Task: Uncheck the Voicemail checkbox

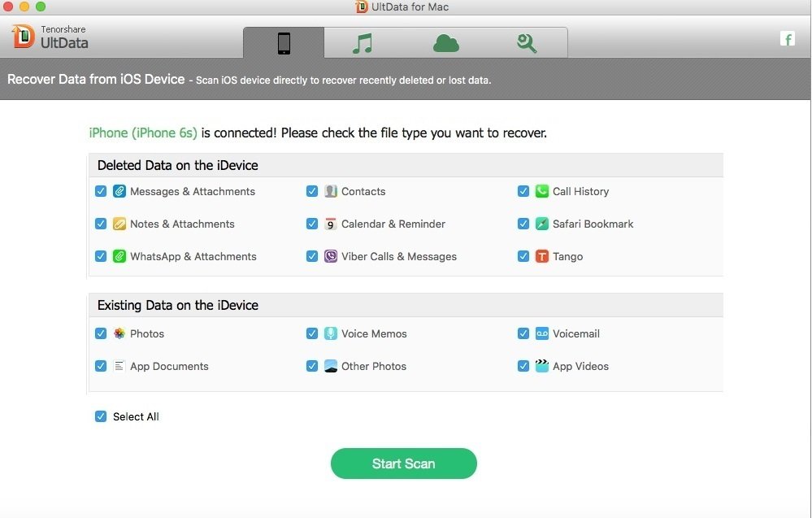Action: (523, 333)
